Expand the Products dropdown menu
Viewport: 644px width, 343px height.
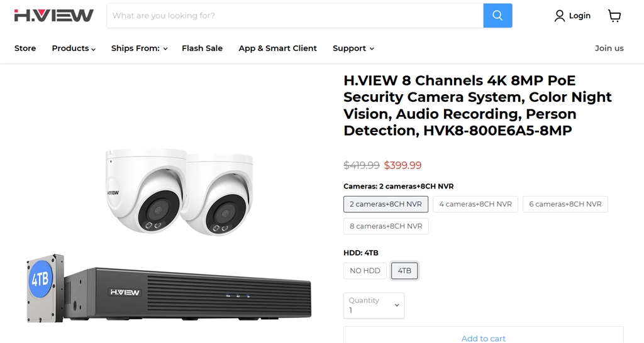[x=74, y=48]
